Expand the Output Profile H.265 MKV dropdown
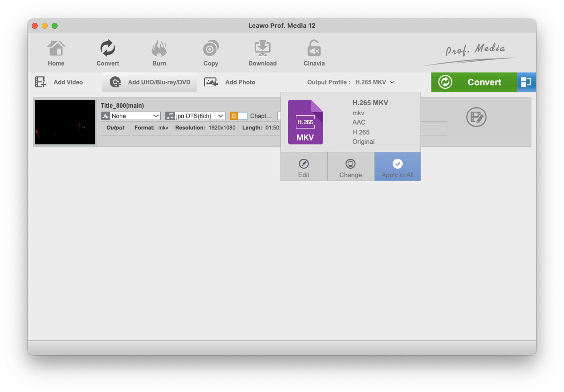 (x=375, y=82)
